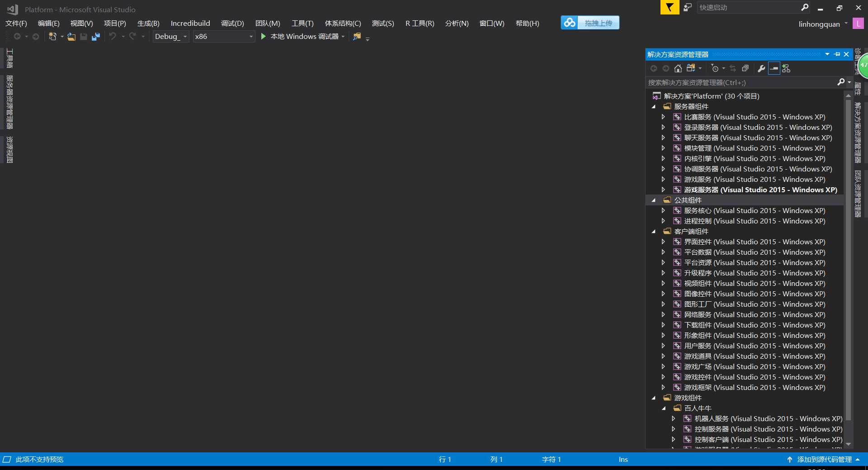Open the 团队资源管理器 right side tab
Image resolution: width=868 pixels, height=470 pixels.
858,194
